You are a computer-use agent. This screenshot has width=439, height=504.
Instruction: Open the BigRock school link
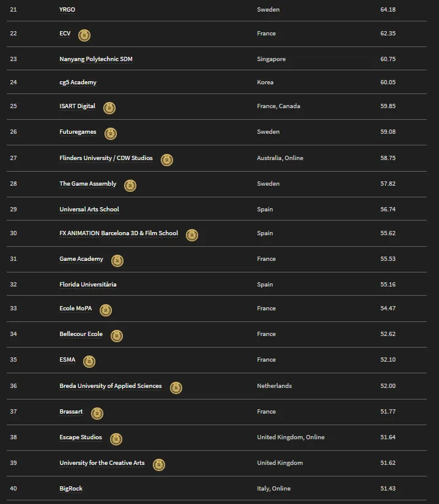coord(71,489)
